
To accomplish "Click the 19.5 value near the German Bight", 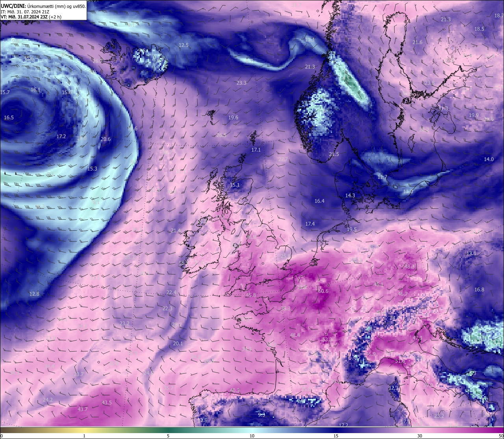I will [352, 229].
